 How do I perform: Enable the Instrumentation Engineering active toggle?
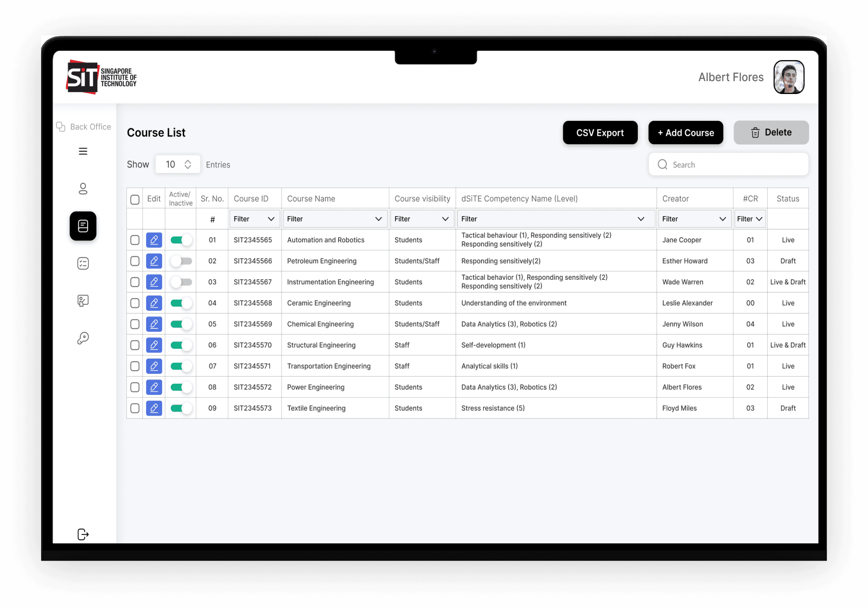pos(181,282)
